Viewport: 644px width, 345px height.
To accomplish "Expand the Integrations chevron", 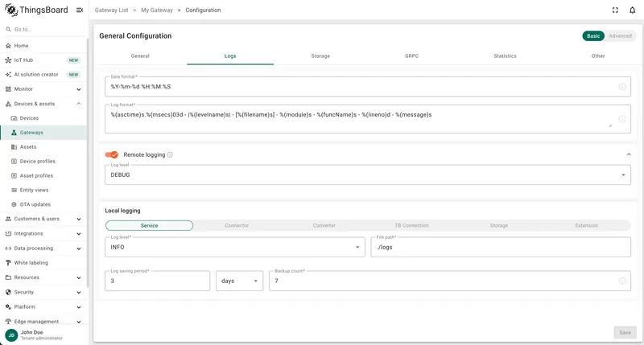I will (79, 234).
